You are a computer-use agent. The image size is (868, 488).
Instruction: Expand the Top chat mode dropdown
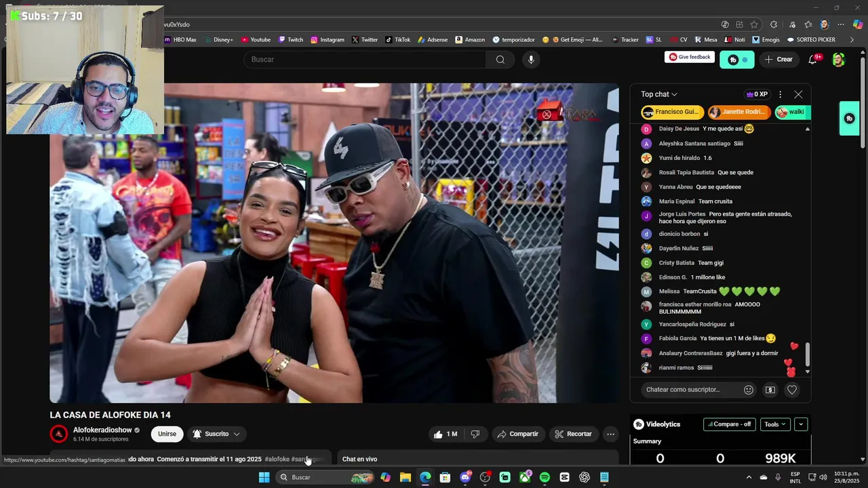point(659,94)
